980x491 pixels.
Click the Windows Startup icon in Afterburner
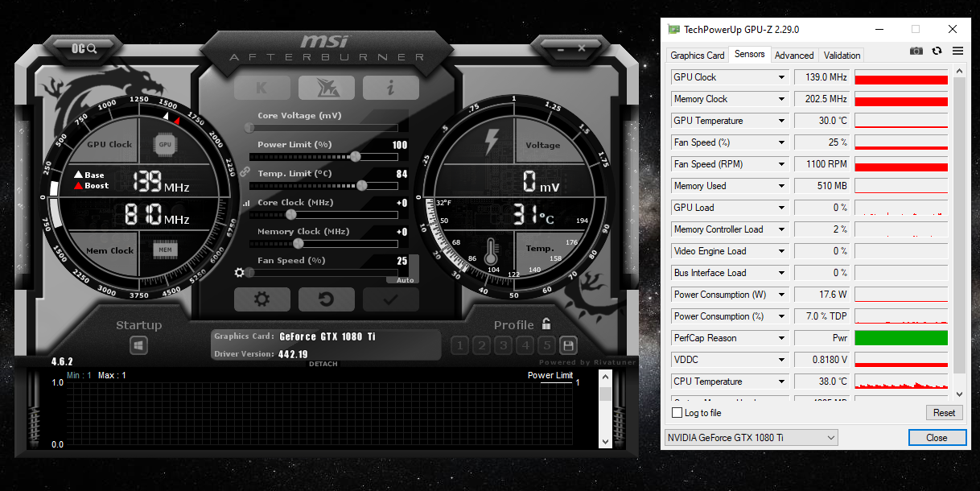click(x=139, y=345)
